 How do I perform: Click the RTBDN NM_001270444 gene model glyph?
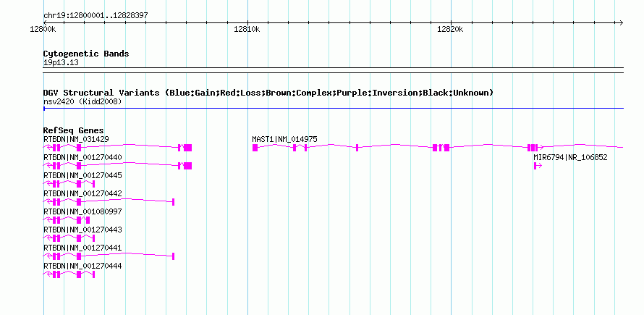[69, 274]
